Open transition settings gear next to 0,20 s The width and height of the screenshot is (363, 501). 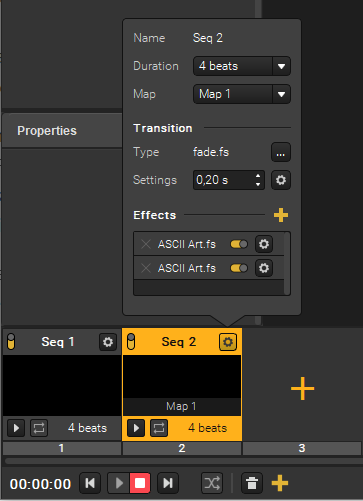click(281, 180)
